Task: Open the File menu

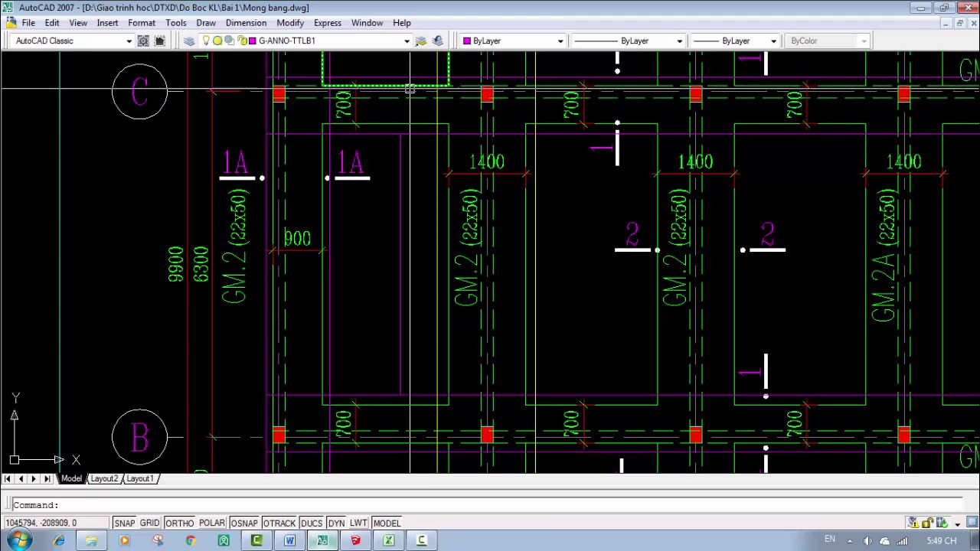Action: point(28,23)
